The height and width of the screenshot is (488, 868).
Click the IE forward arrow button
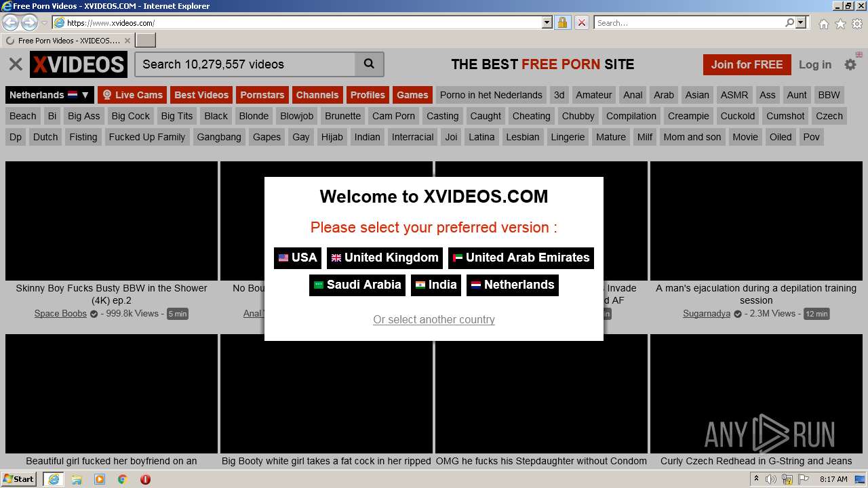(x=29, y=22)
